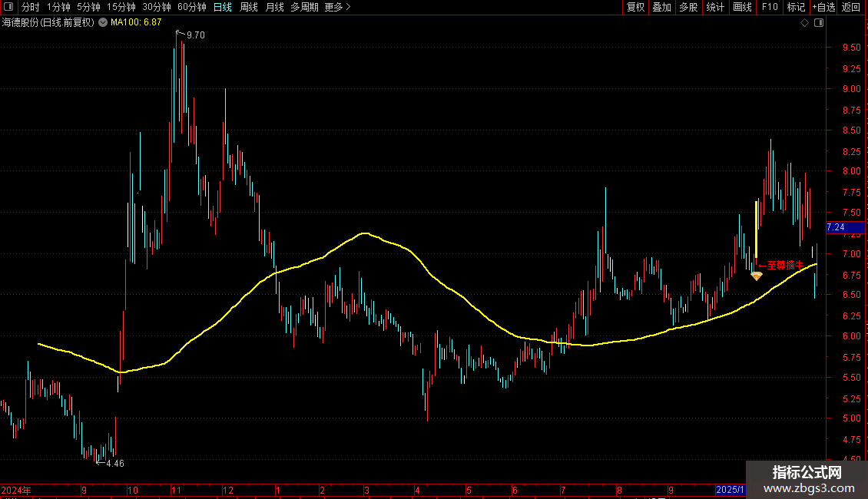868x499 pixels.
Task: Click the 至尊擒牛 signal label
Action: point(784,266)
